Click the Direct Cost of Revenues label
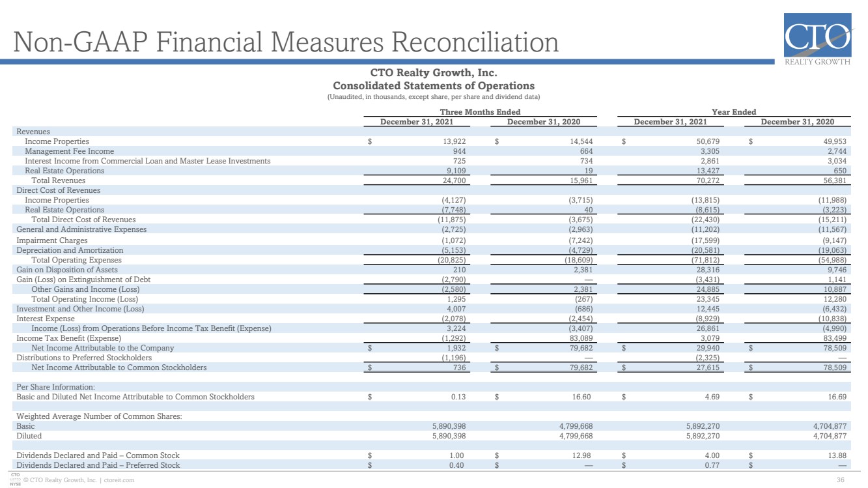The image size is (868, 488). (59, 190)
